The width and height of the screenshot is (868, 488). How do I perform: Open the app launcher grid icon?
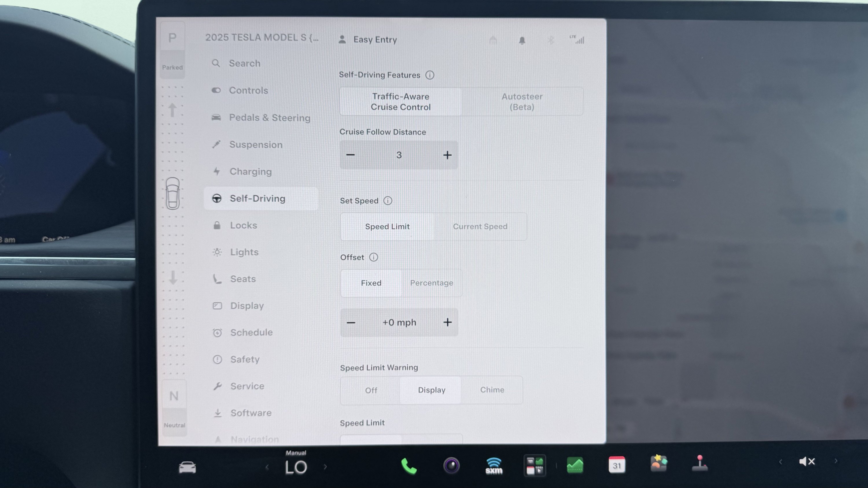click(x=535, y=466)
